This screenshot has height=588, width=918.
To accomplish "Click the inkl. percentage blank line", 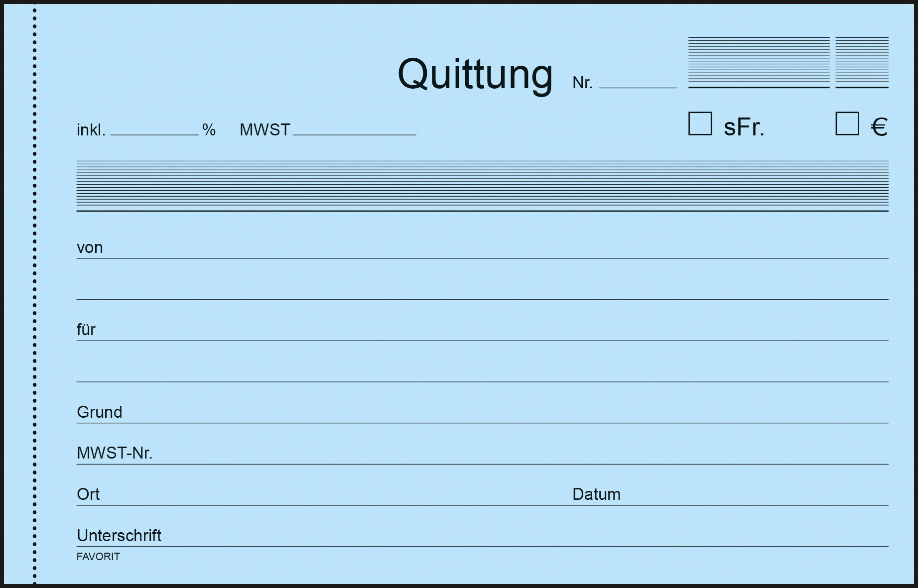I will click(154, 129).
